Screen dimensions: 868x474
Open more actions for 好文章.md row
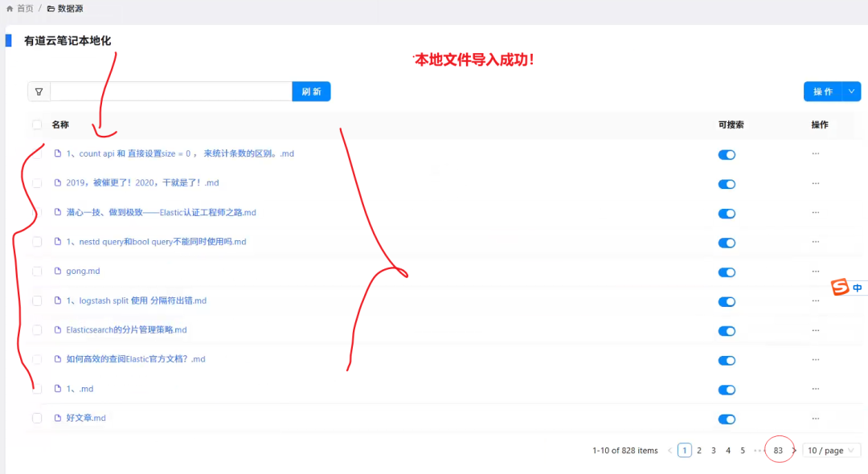click(816, 419)
